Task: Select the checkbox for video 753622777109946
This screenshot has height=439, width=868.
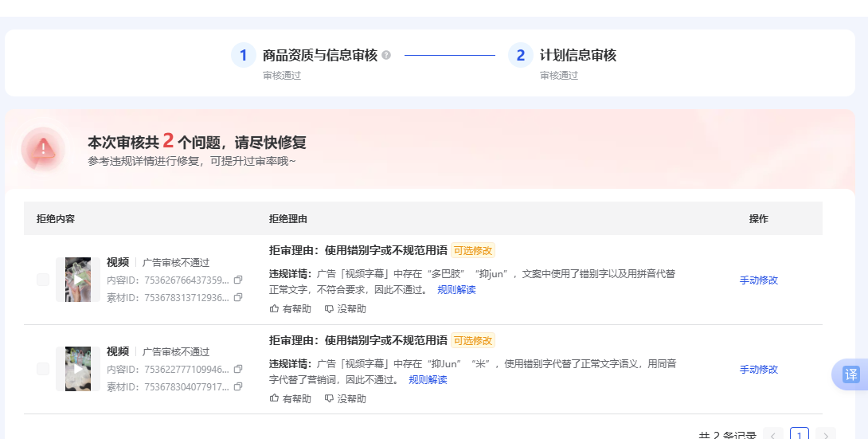Action: (x=43, y=369)
